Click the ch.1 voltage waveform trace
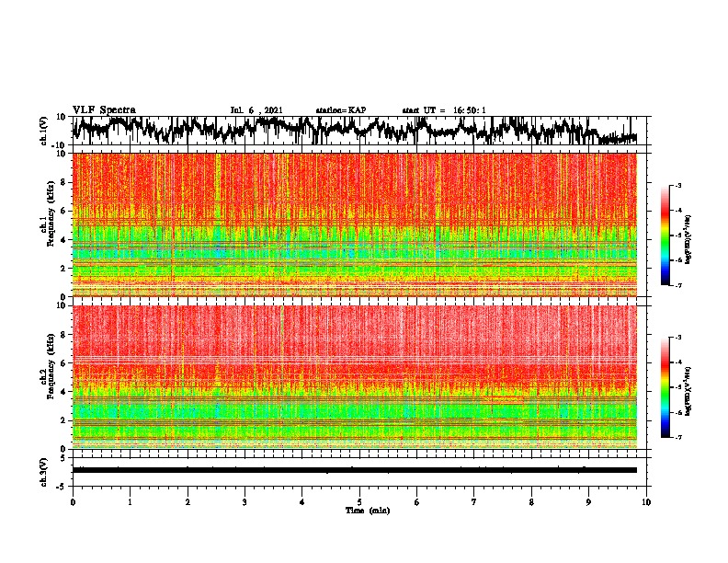 tap(355, 130)
